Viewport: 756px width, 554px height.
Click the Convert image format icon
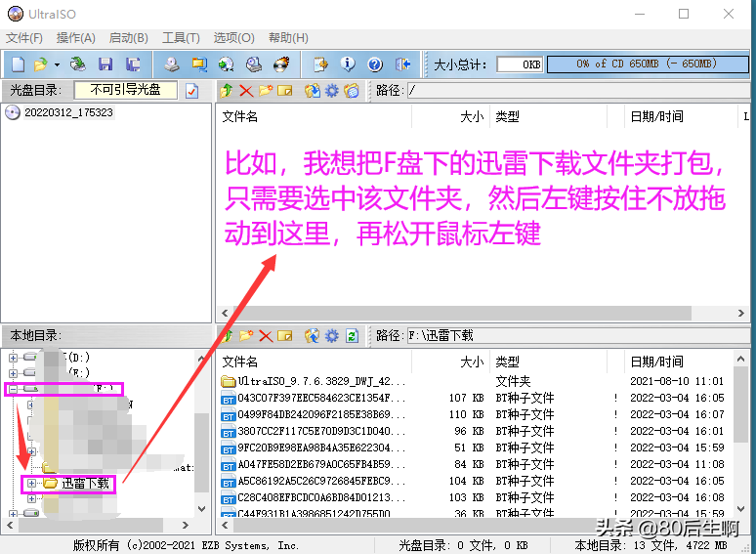click(199, 64)
